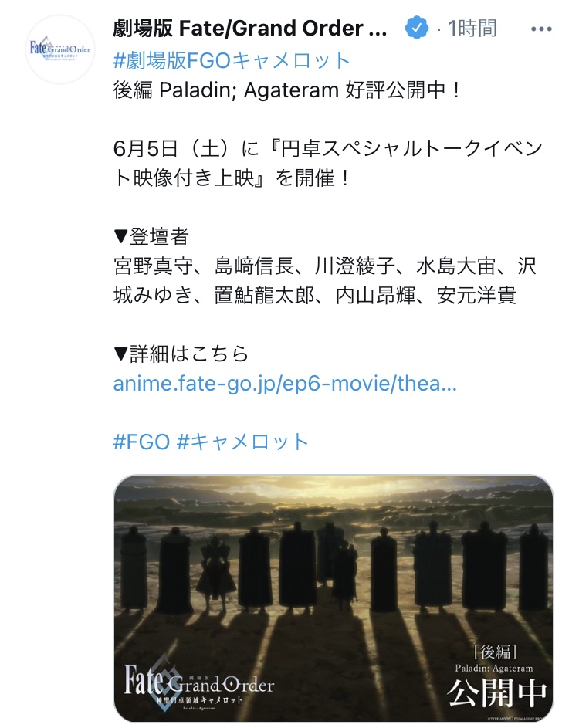Click the triangle marker beside 登壇者
Screen dimensions: 579x728
click(120, 237)
